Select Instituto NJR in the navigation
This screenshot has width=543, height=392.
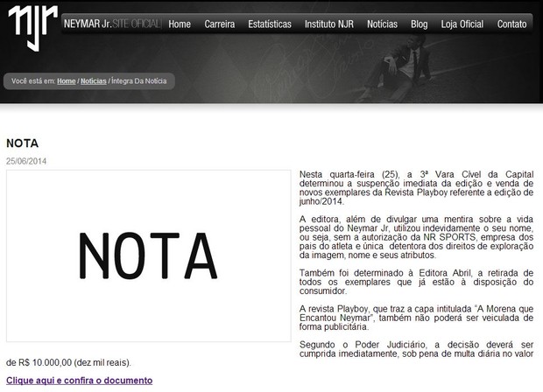pos(329,24)
